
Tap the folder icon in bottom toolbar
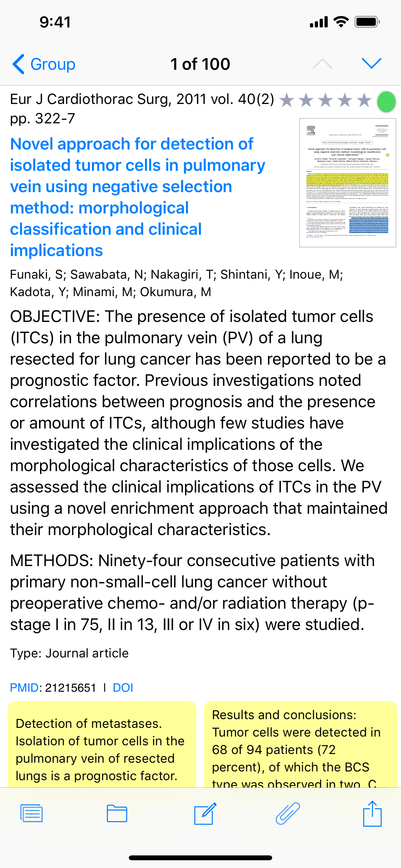[x=117, y=813]
